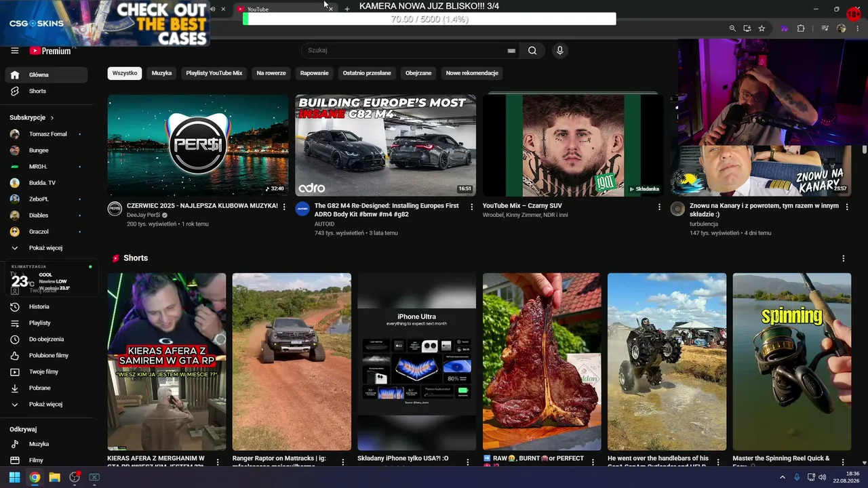Select the Muzyka filter chip
The image size is (868, 488).
click(x=161, y=73)
